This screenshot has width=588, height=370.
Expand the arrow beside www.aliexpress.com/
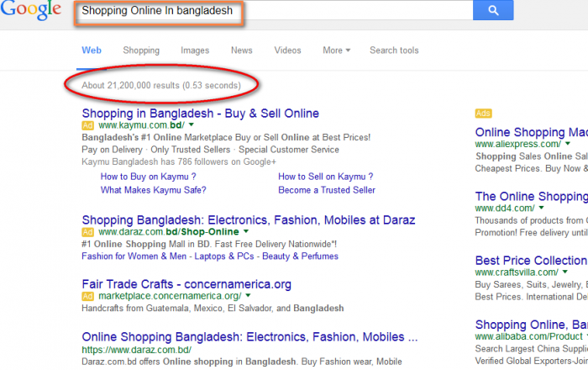[568, 144]
